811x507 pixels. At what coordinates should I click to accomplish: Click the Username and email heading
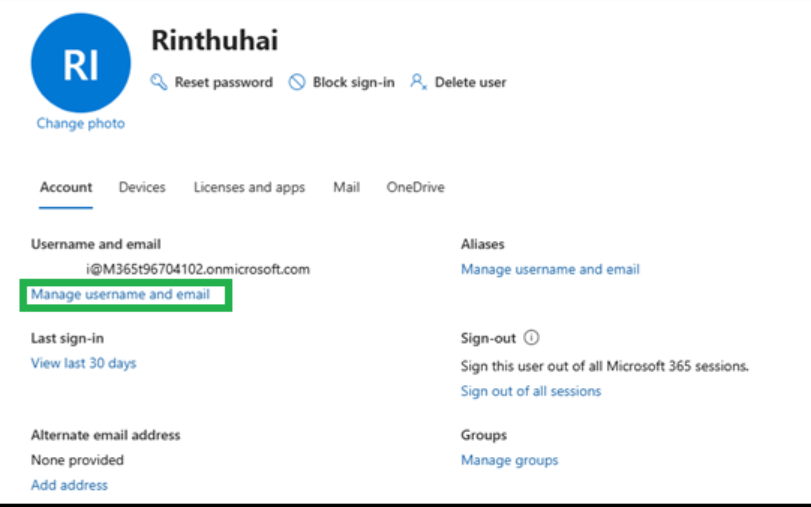[96, 244]
